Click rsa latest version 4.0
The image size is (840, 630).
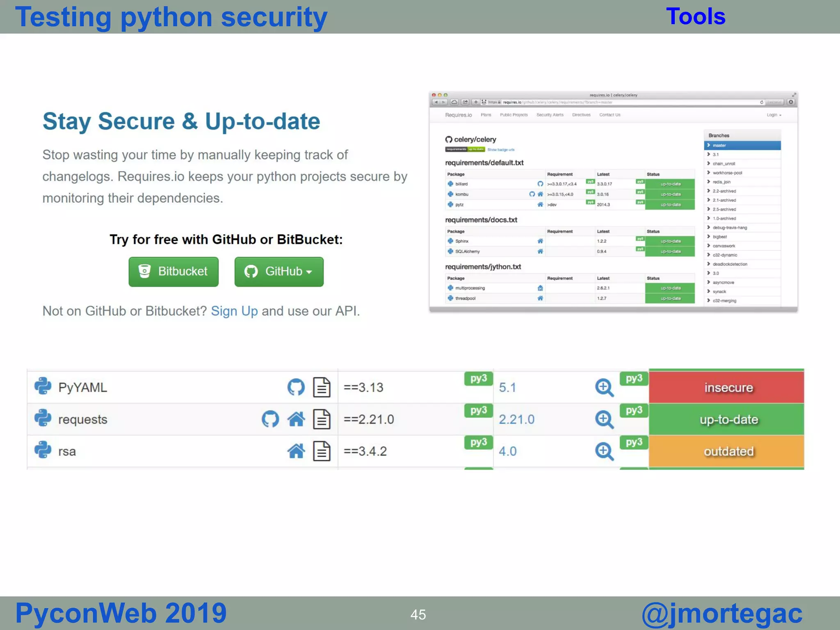(507, 452)
